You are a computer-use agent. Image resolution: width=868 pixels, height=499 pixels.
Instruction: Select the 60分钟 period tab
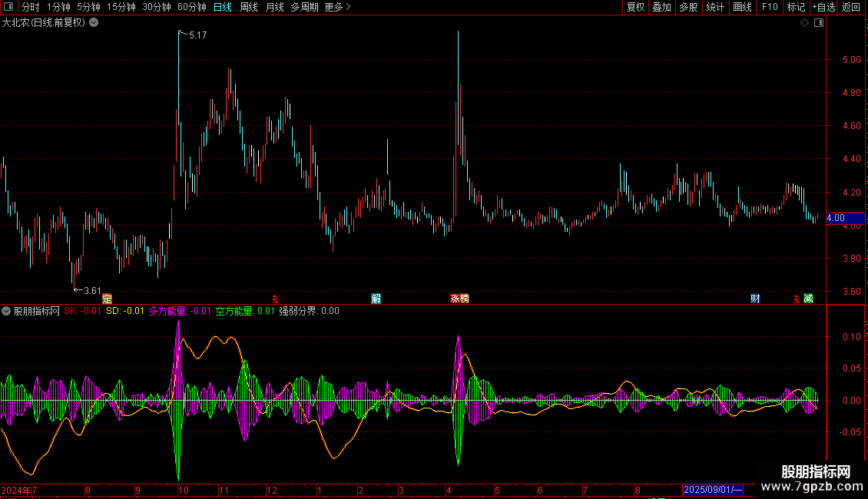(191, 7)
